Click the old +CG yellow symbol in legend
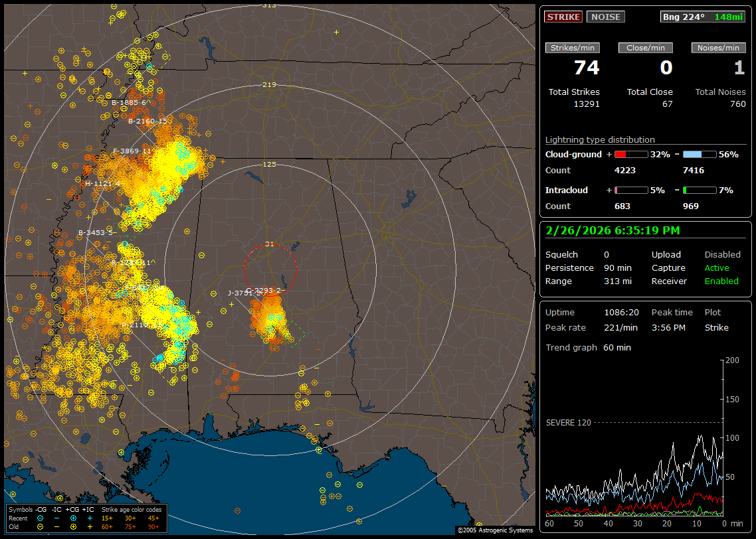 coord(73,526)
